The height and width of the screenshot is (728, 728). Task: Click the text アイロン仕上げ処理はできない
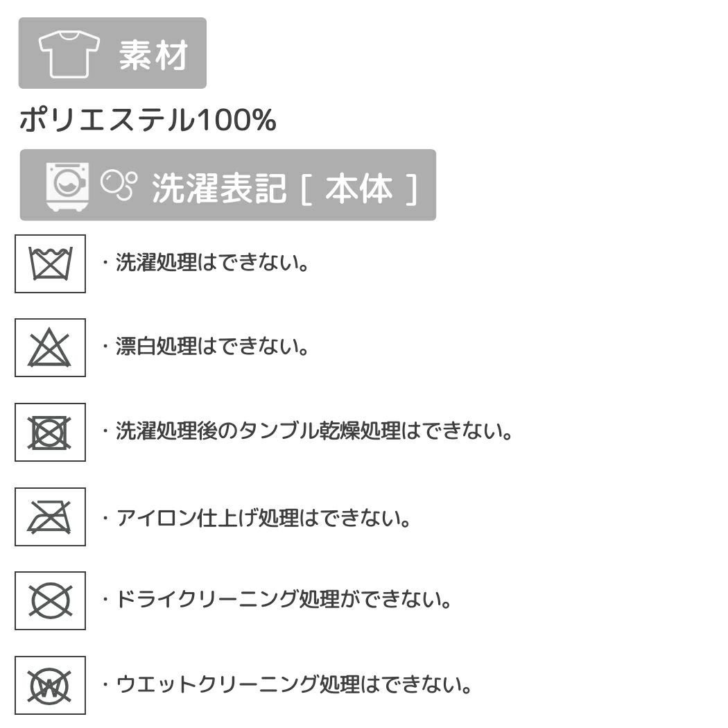click(263, 517)
